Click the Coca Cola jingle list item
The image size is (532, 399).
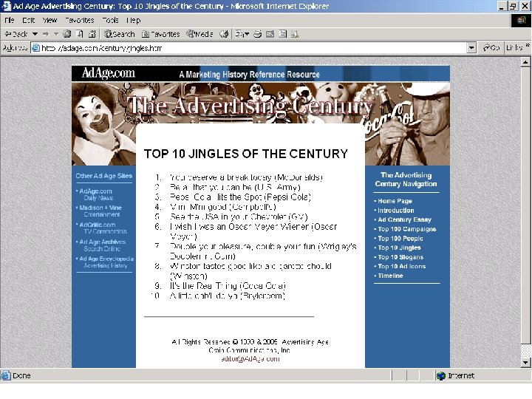(x=228, y=286)
